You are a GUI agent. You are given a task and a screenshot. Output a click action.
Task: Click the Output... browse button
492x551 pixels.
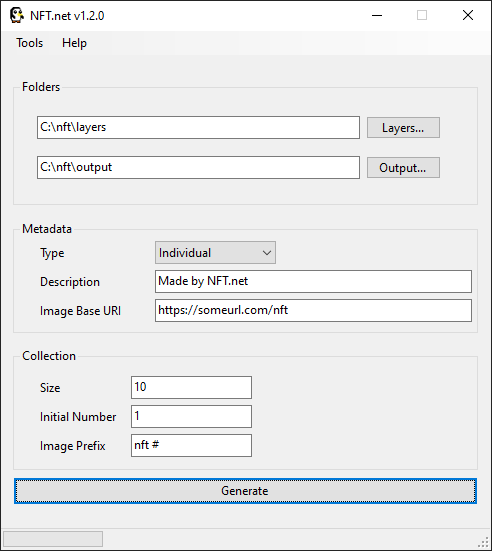403,168
